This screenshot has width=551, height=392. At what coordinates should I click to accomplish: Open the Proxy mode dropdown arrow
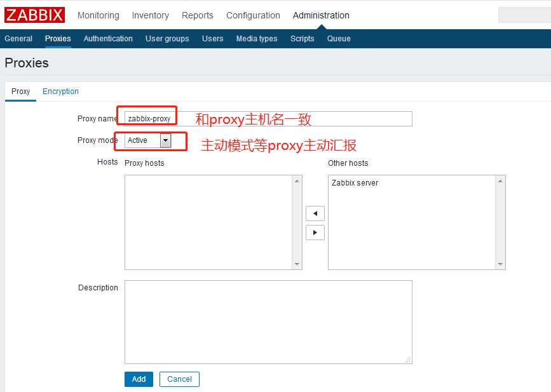point(165,140)
